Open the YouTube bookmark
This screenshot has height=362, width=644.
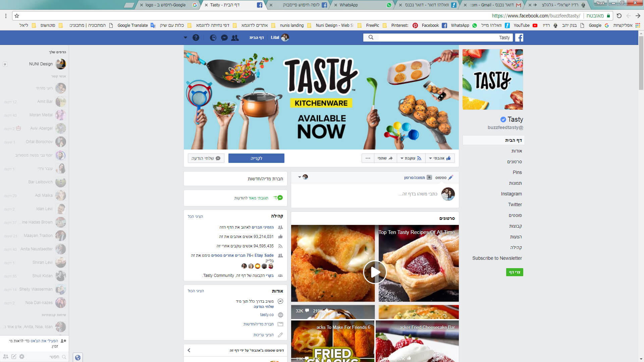525,25
